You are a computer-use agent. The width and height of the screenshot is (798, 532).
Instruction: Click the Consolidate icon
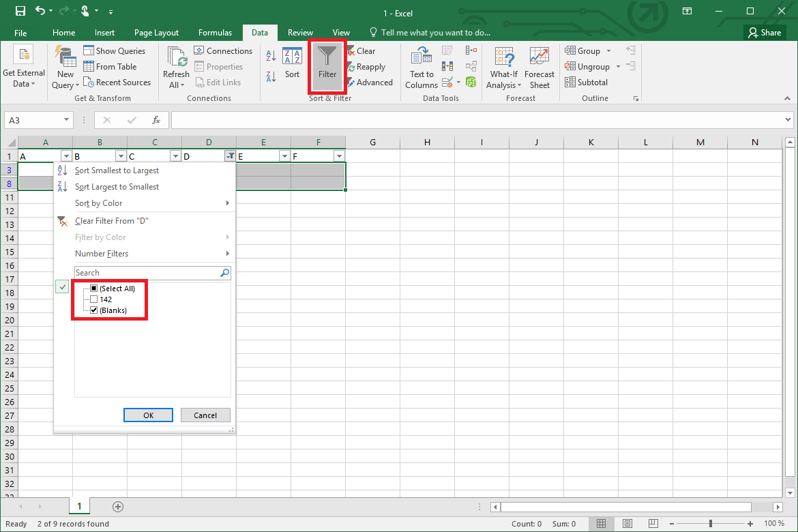tap(471, 50)
